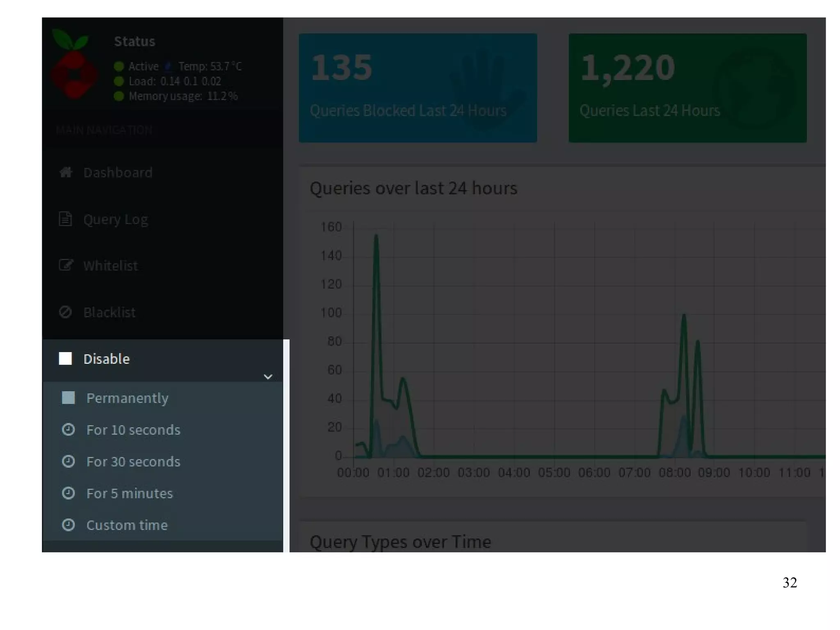Viewport: 840px width, 630px height.
Task: Click the tallest peak in queries graph
Action: (376, 237)
